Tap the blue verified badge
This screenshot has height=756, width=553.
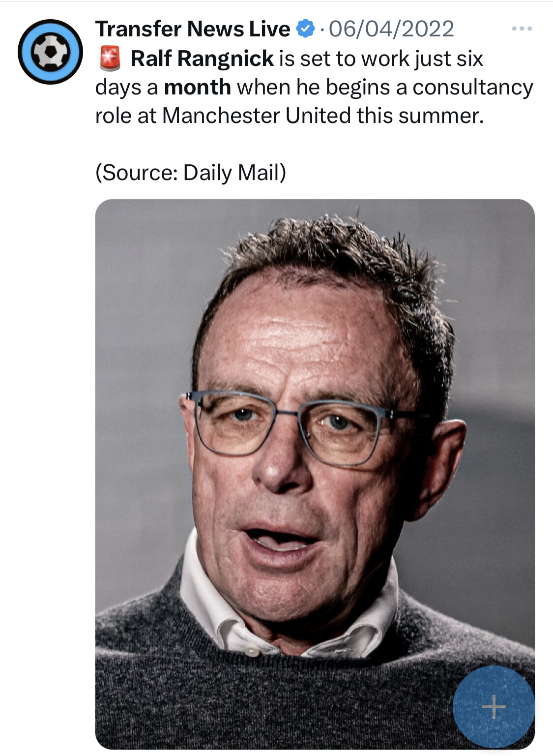tap(305, 29)
